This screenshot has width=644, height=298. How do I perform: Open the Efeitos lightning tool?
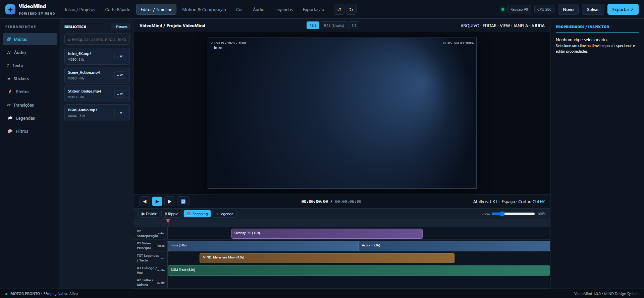[x=30, y=92]
